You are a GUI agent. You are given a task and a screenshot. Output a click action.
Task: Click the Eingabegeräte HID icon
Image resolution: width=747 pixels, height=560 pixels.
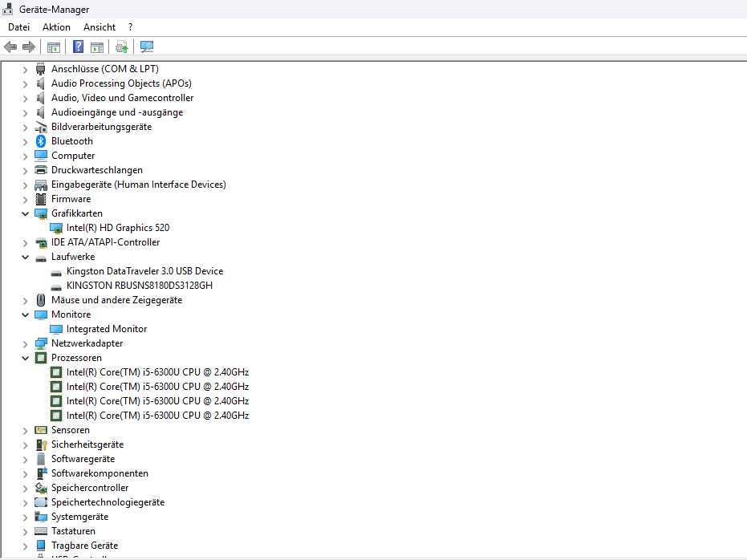pyautogui.click(x=41, y=185)
